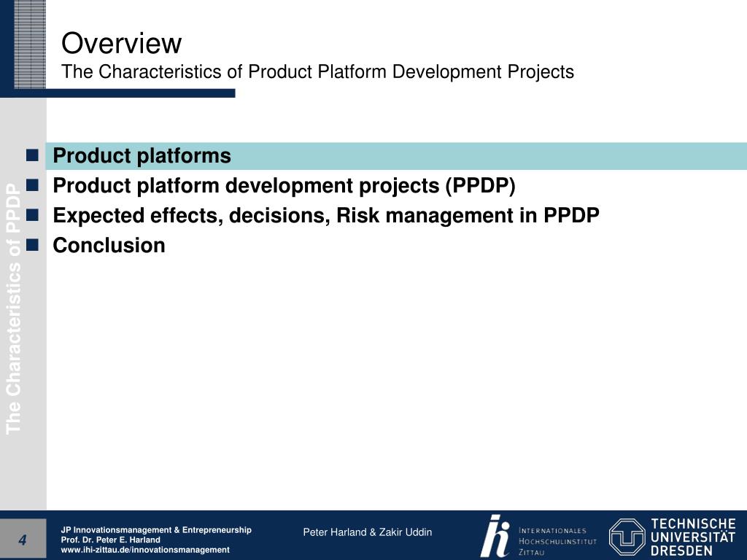Click the TU Dresden emblem logo

pos(627,537)
